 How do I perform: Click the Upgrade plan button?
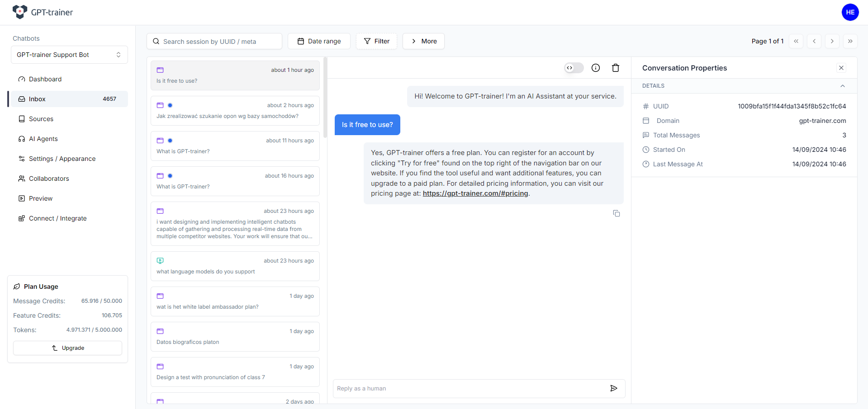tap(67, 348)
